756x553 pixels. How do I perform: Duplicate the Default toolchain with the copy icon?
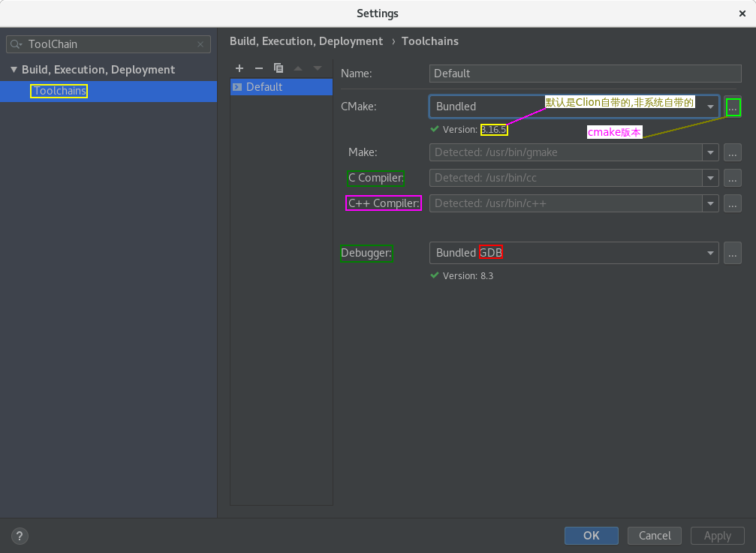278,68
